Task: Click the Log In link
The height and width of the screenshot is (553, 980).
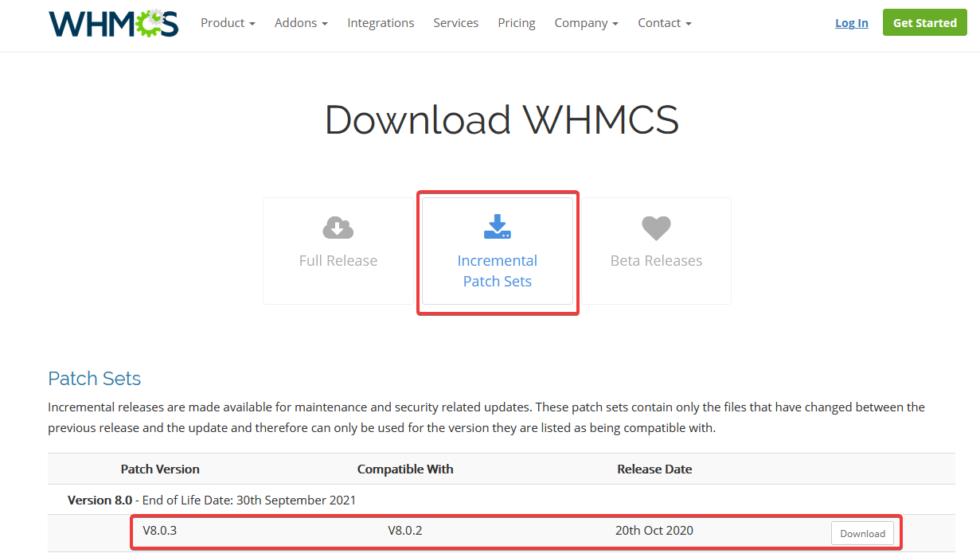Action: [x=852, y=23]
